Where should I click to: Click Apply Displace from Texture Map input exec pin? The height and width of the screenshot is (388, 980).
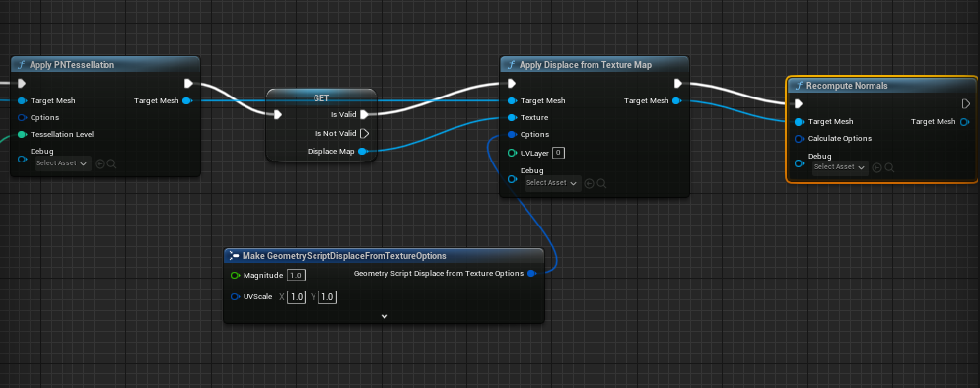tap(512, 84)
